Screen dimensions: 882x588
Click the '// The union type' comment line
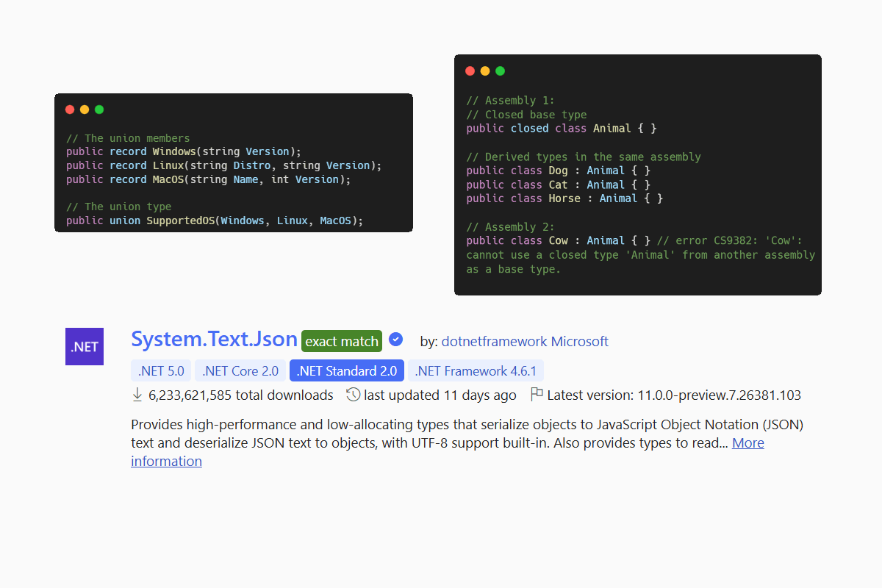pyautogui.click(x=118, y=207)
